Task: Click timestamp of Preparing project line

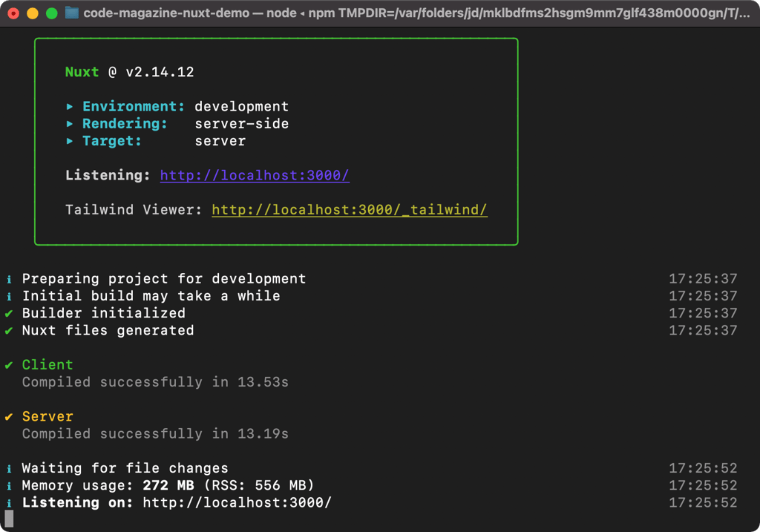Action: [x=703, y=278]
